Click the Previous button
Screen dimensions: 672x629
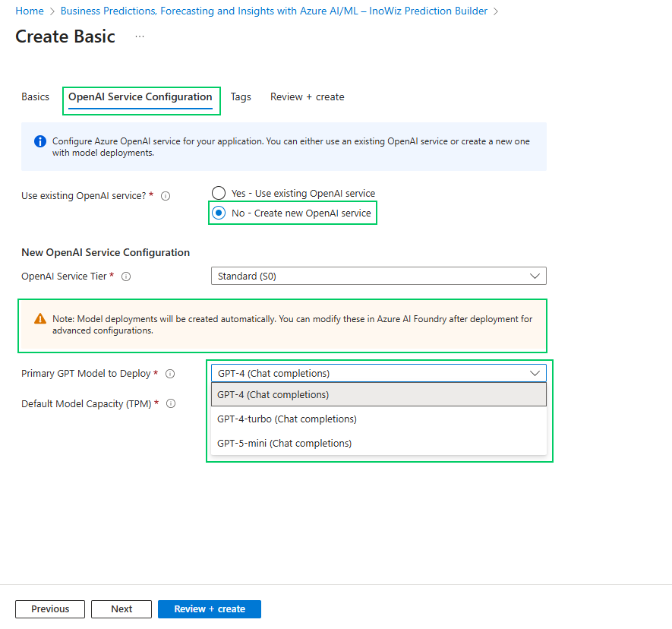point(50,609)
